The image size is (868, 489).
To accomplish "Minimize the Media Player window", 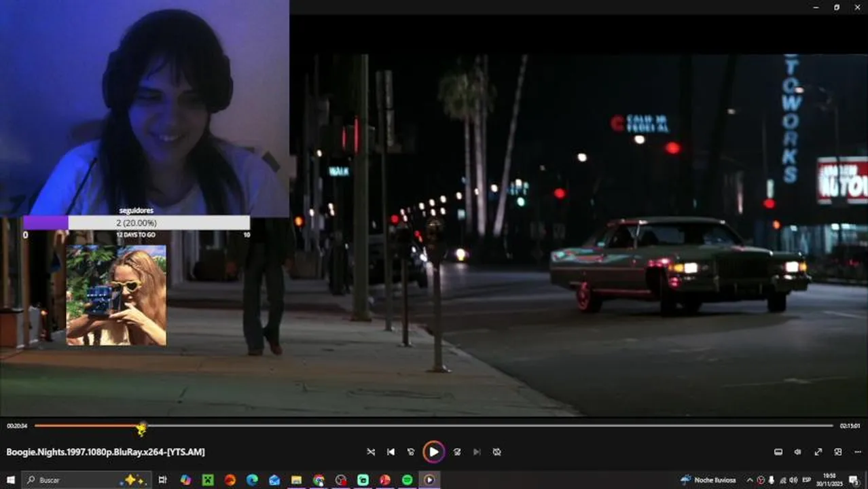I will pyautogui.click(x=816, y=7).
